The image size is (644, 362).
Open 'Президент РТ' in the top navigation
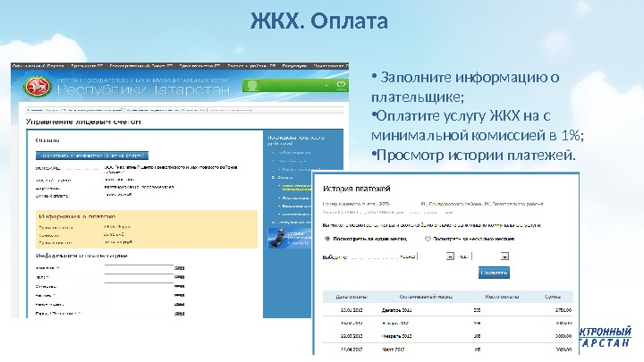pos(87,65)
